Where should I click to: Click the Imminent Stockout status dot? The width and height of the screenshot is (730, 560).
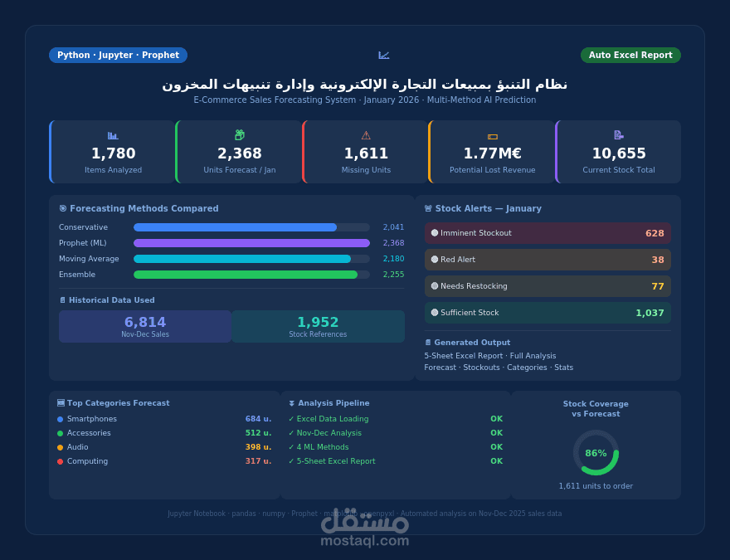pos(435,233)
